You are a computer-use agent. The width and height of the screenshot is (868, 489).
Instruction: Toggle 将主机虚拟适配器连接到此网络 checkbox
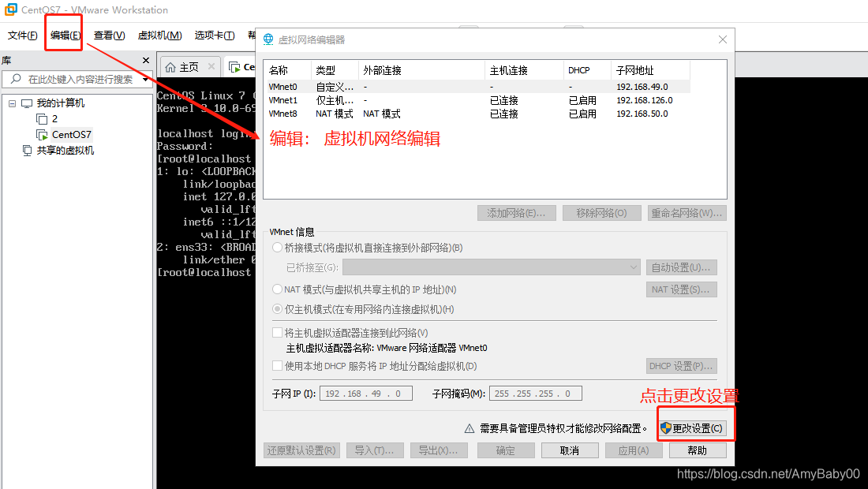point(277,333)
